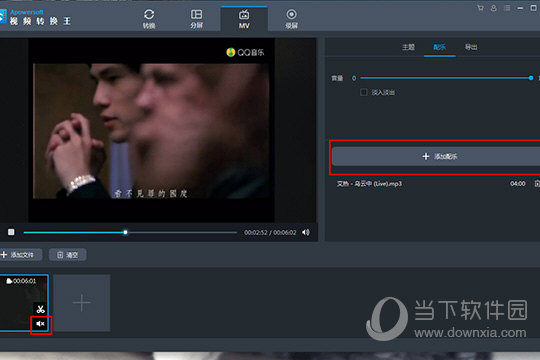Seek on the video progress bar
540x360 pixels.
130,233
